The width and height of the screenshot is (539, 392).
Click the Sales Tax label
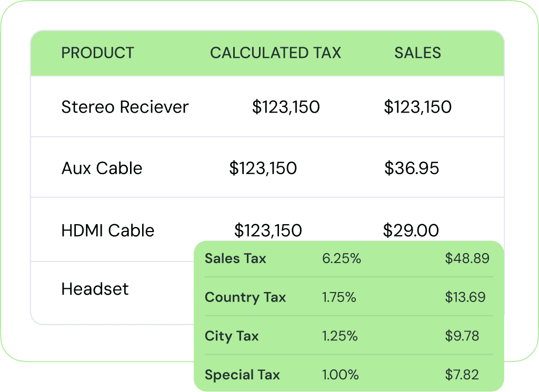click(x=235, y=258)
